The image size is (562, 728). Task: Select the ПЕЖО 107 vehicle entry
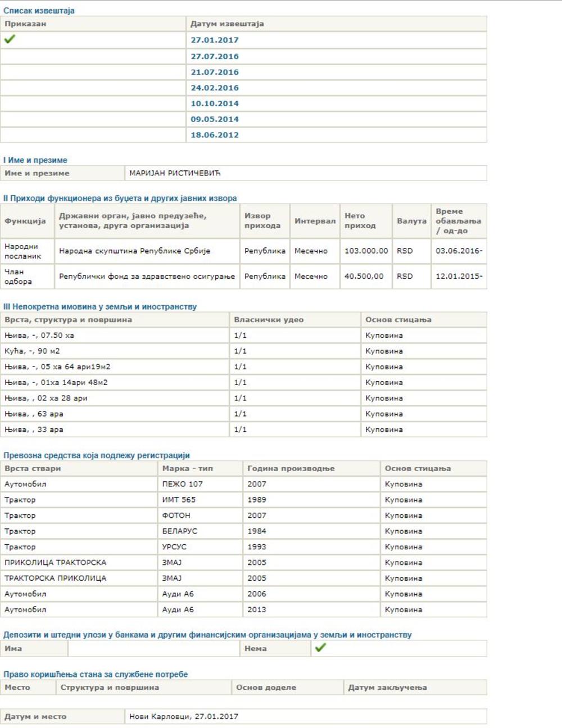[x=182, y=484]
